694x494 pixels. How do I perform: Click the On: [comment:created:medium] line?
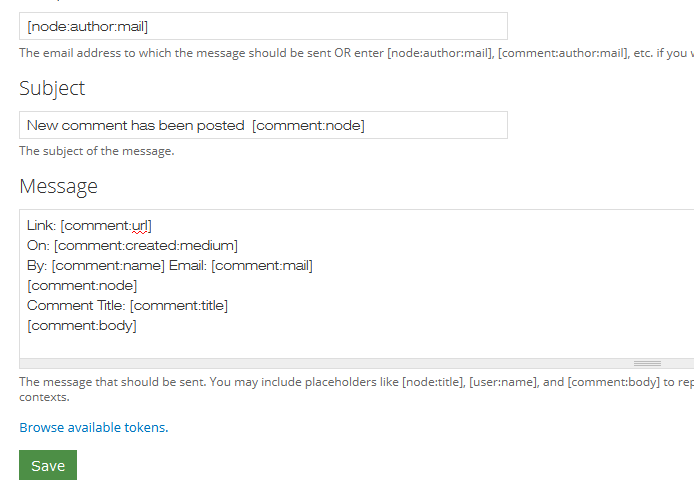coord(132,246)
